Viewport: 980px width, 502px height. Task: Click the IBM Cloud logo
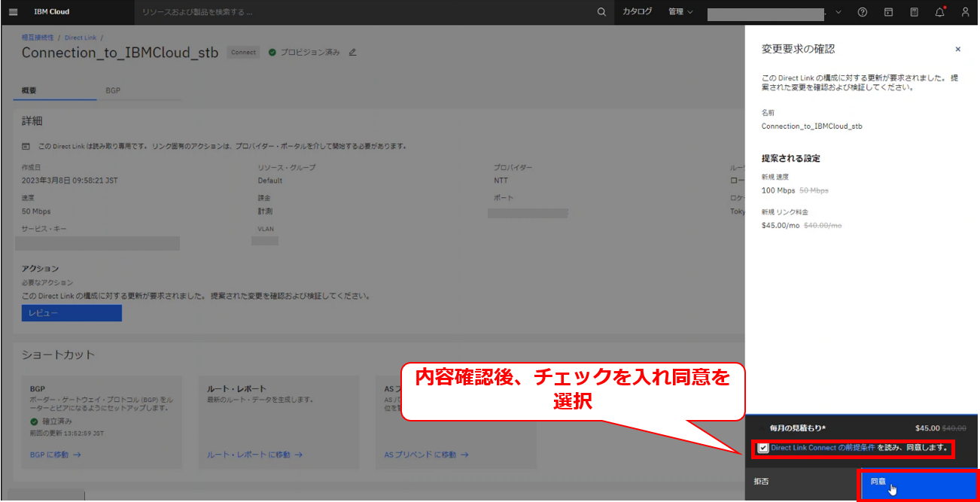pyautogui.click(x=52, y=12)
